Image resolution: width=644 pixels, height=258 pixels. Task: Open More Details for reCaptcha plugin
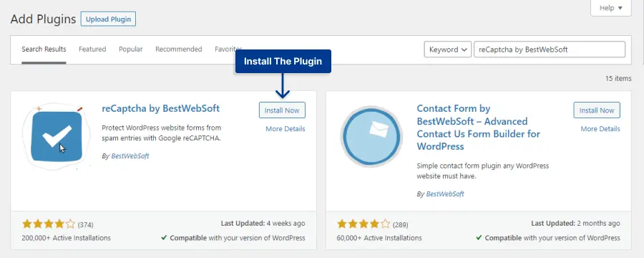286,129
